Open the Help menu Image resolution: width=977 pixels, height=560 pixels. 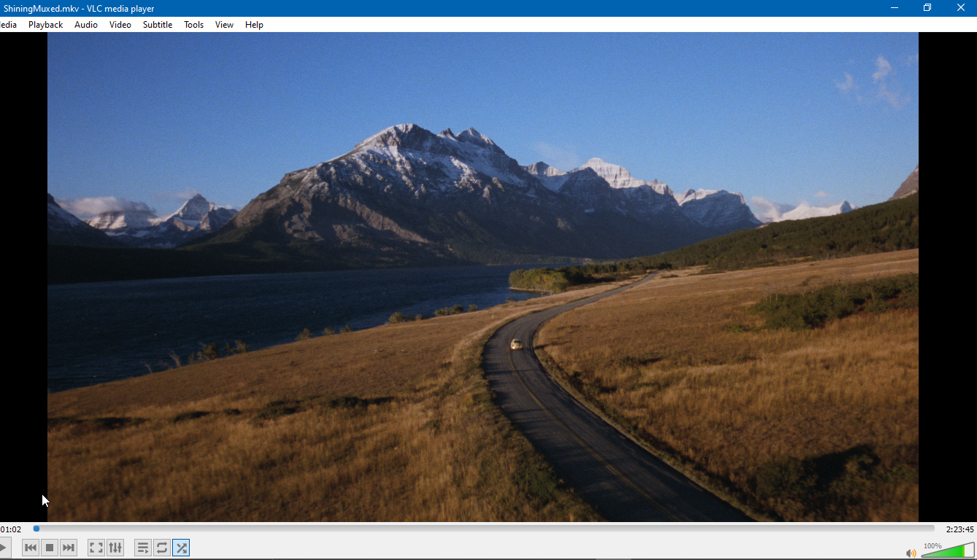tap(254, 25)
